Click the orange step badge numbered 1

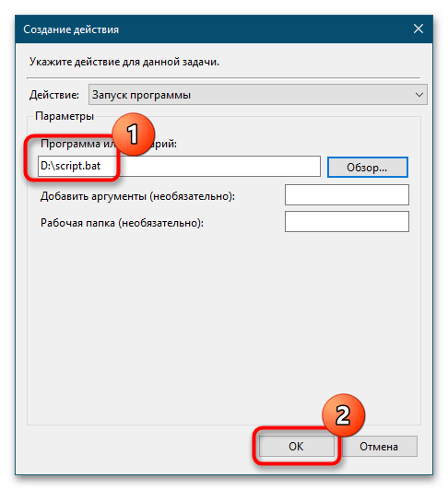click(x=134, y=134)
